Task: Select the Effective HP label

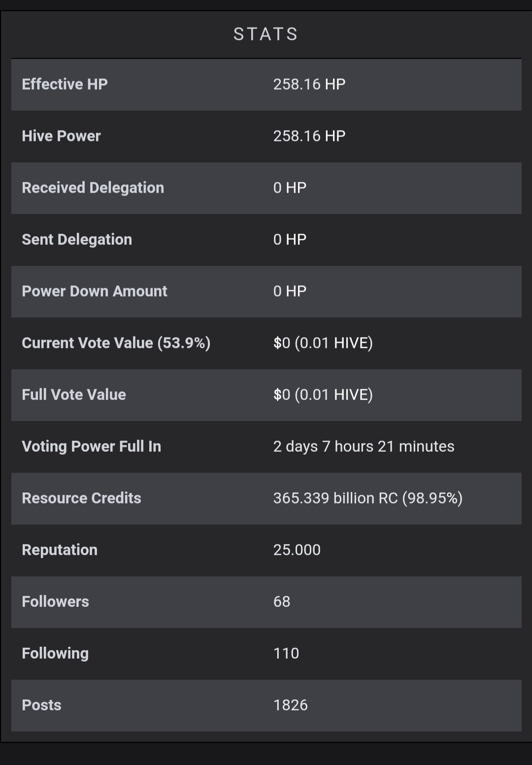Action: tap(65, 84)
